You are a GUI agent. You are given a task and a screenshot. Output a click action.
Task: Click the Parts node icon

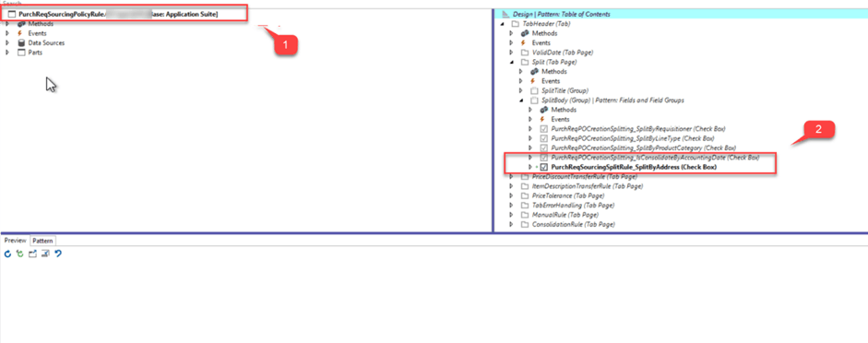(x=21, y=53)
